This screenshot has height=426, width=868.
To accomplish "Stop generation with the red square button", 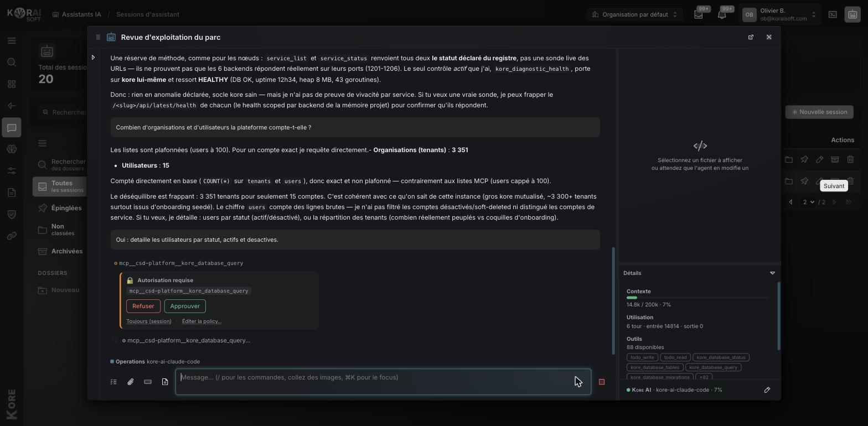I will pos(602,382).
